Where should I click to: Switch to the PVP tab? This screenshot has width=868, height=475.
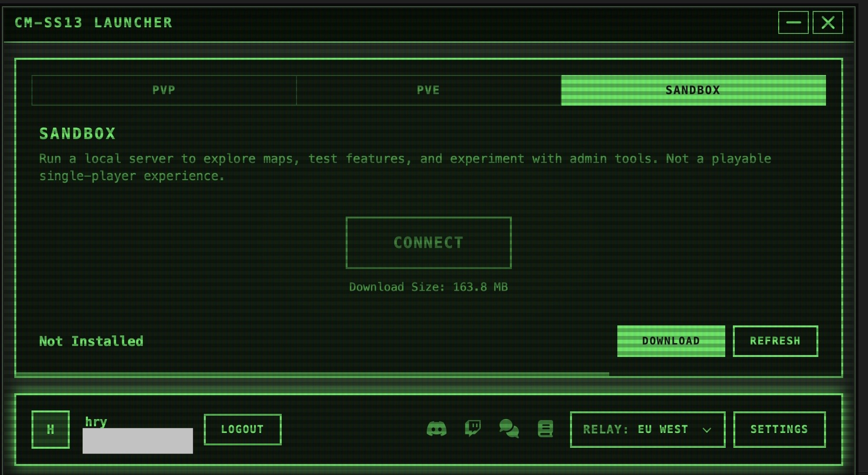point(164,90)
